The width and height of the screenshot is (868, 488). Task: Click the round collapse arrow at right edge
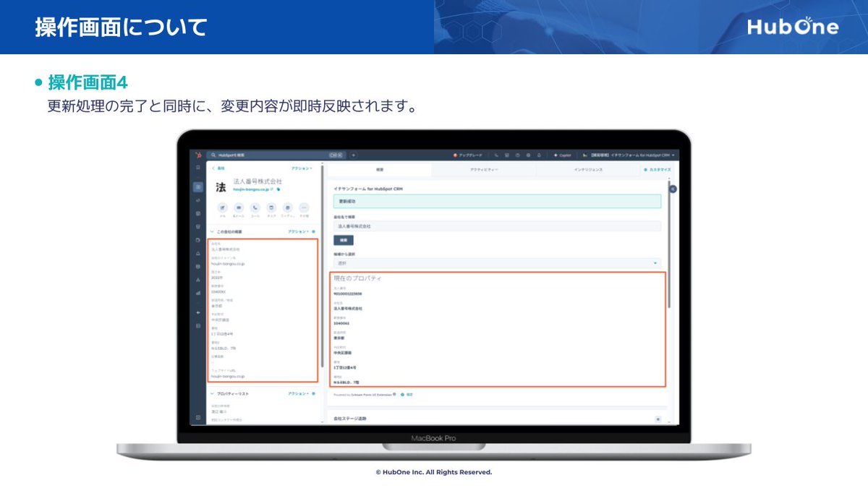(x=673, y=189)
